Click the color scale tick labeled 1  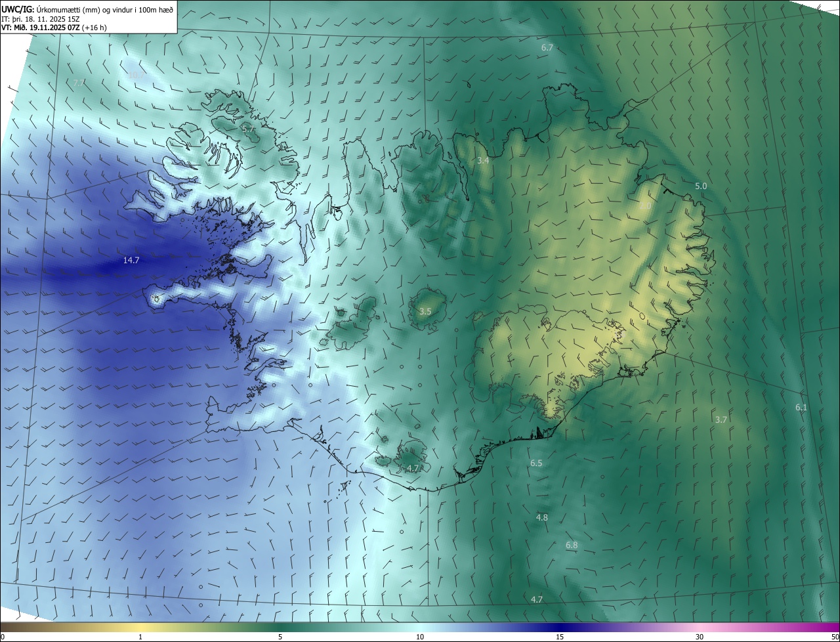tap(140, 637)
